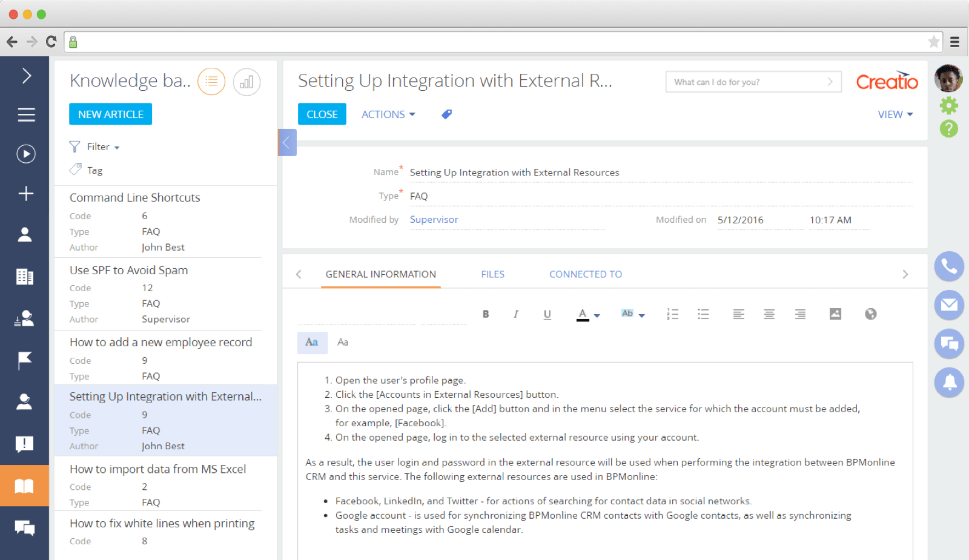Open the email envelope icon in right panel
Screen dimensions: 969x560
pos(949,305)
